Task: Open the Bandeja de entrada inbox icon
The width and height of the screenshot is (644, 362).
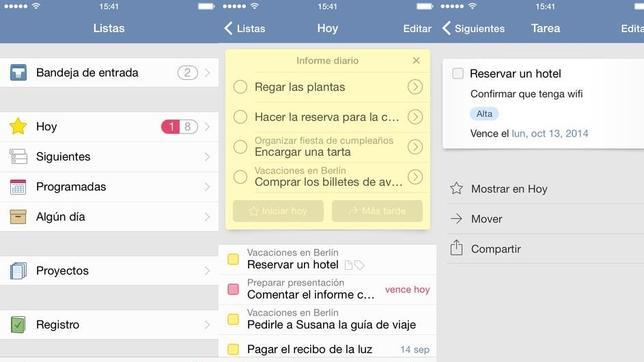Action: tap(18, 73)
